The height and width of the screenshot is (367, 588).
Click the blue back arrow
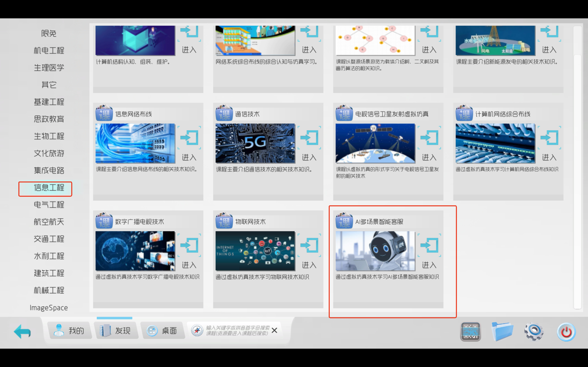pos(22,331)
